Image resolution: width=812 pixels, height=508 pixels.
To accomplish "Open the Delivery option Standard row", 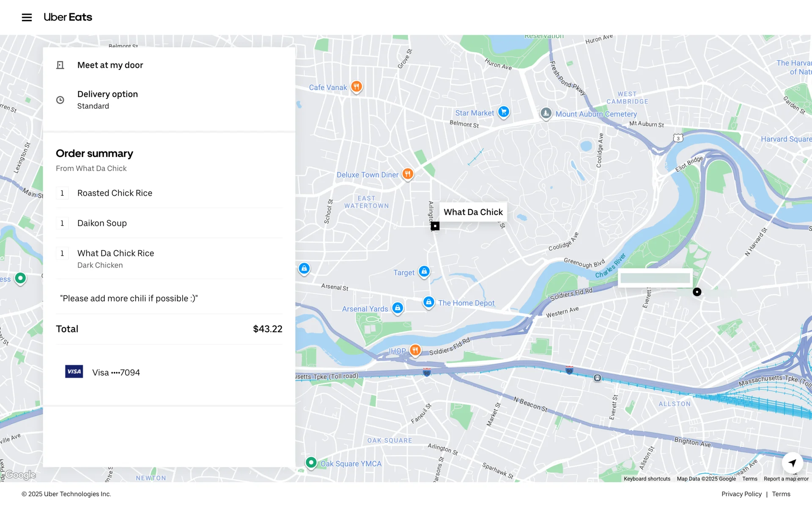I will click(x=107, y=100).
